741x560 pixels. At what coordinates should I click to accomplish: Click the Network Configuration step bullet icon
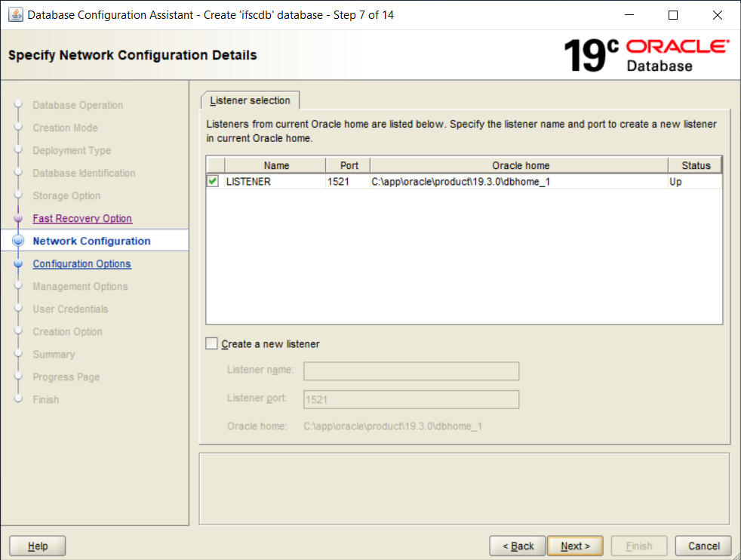coord(19,242)
